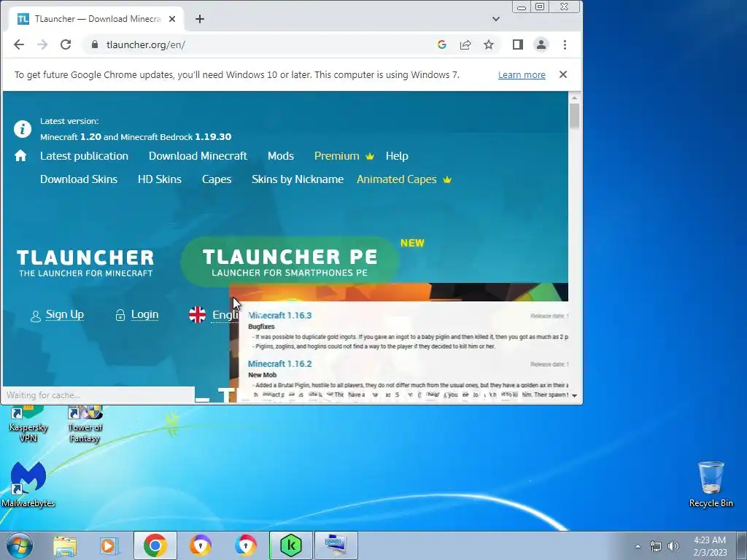This screenshot has width=747, height=560.
Task: Open Chrome three-dot menu
Action: (x=565, y=44)
